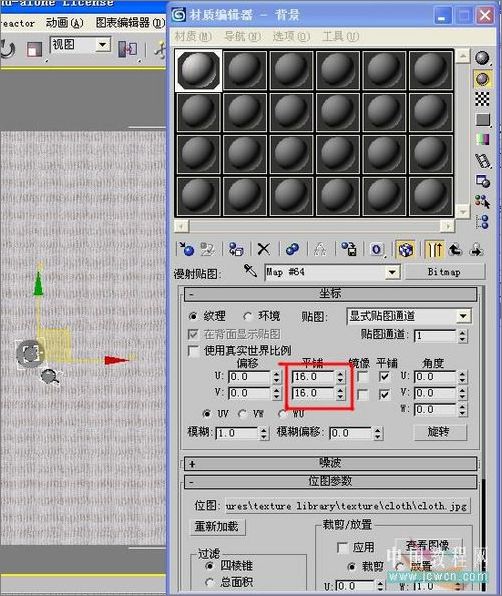Click the 重新加载 reload button

217,526
